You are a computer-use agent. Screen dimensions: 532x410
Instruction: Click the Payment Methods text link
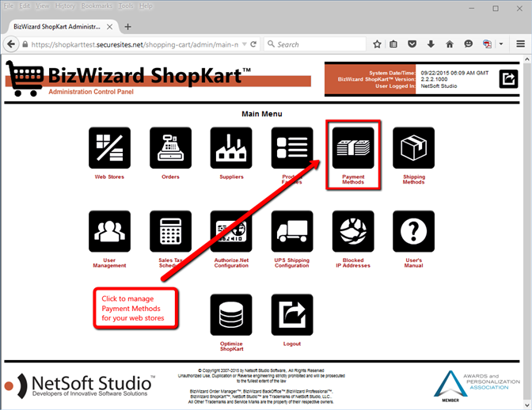[x=353, y=180]
